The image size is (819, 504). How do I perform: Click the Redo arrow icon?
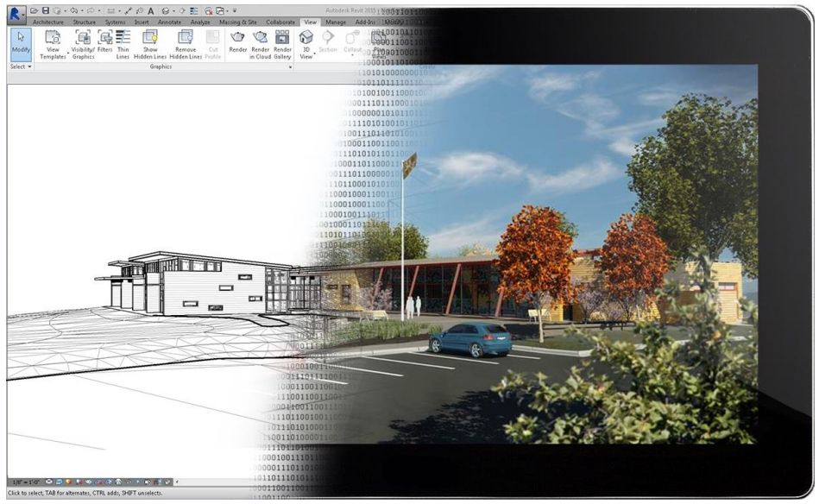[90, 11]
